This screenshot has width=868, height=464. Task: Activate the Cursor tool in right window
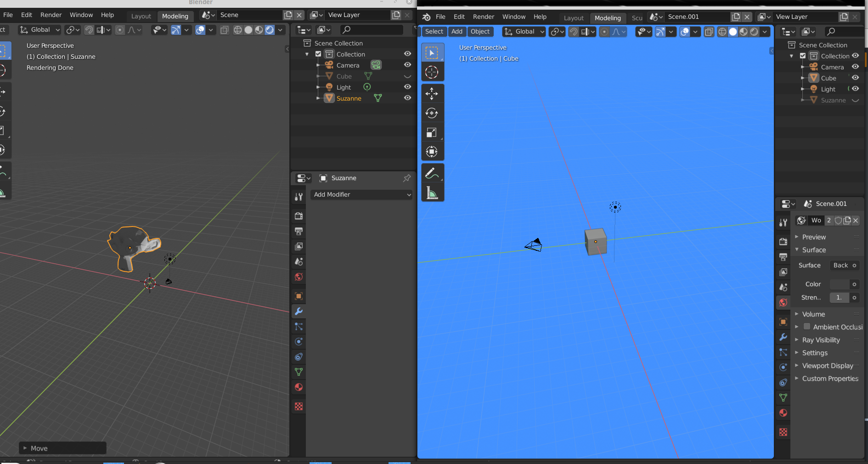tap(432, 72)
